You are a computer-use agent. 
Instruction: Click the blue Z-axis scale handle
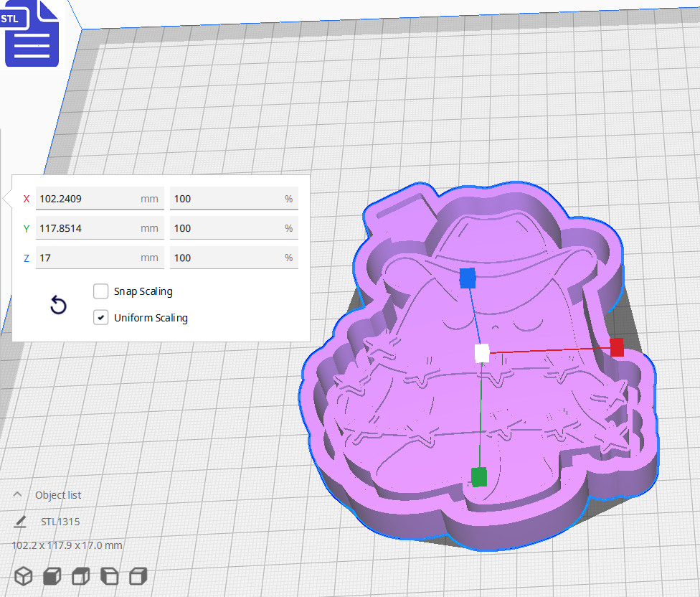tap(468, 279)
